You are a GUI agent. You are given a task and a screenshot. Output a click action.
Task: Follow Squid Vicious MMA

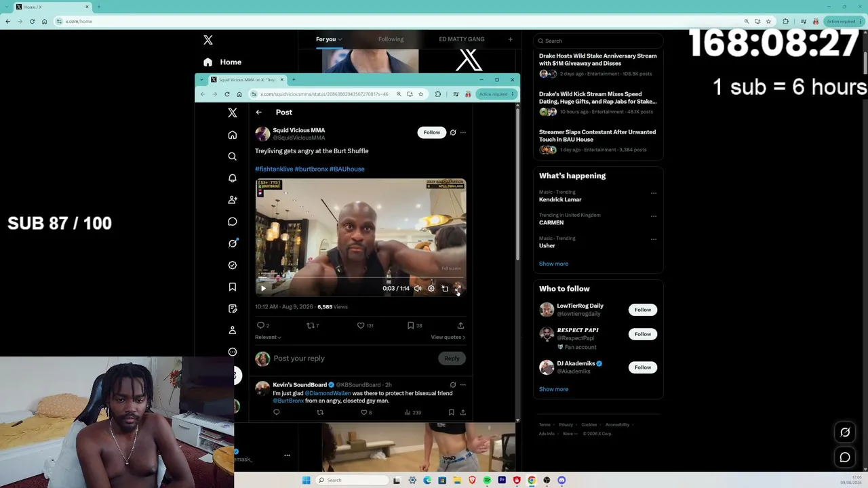pos(432,132)
